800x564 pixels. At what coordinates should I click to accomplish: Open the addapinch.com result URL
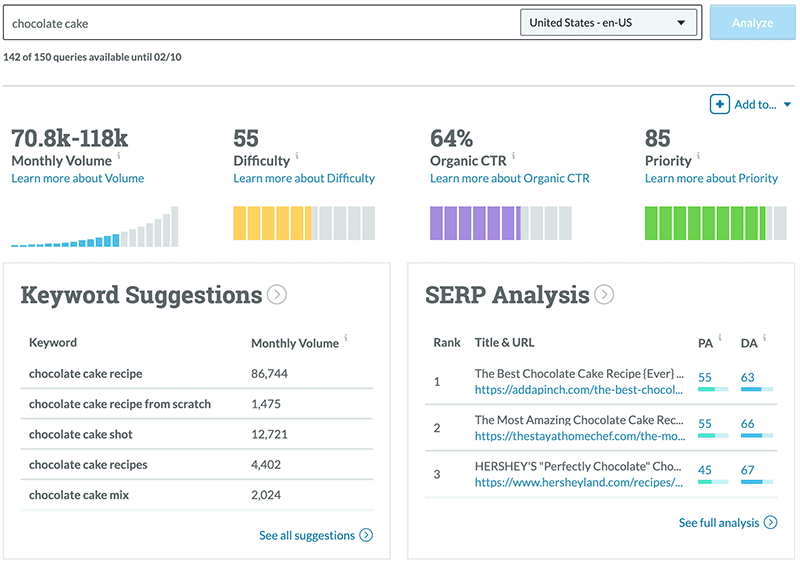pyautogui.click(x=579, y=390)
